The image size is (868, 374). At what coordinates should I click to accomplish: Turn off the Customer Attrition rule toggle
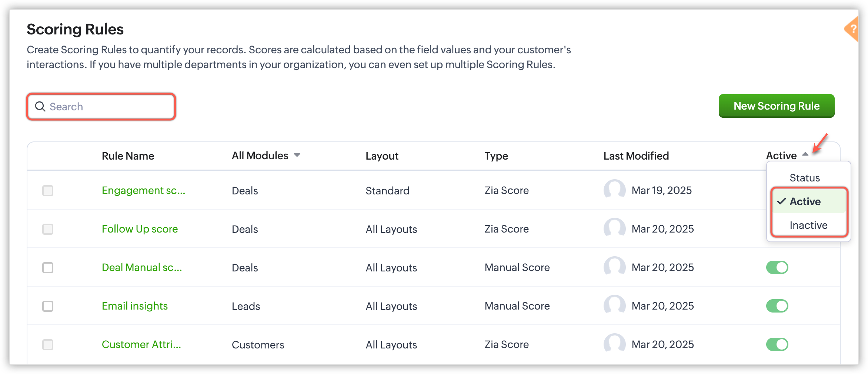(x=777, y=344)
